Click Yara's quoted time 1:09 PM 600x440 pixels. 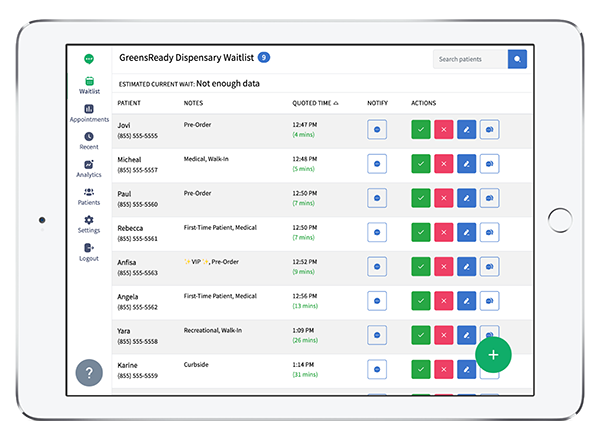click(x=303, y=330)
